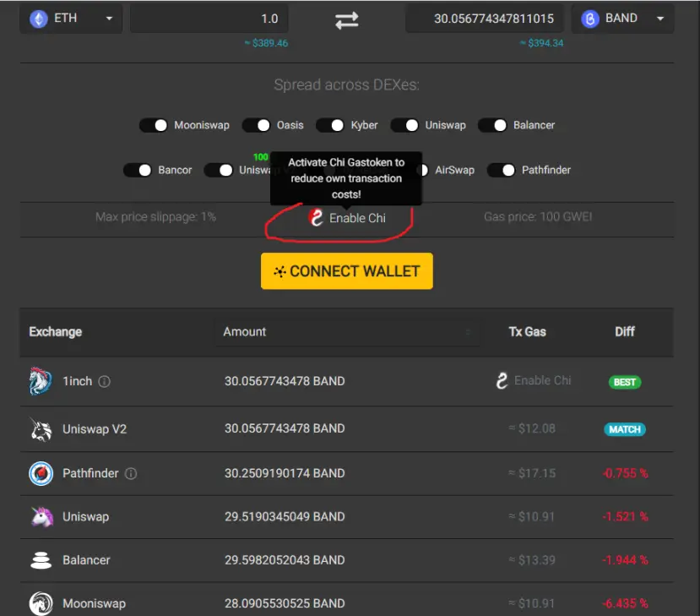Open the BAND token dropdown arrow

point(660,19)
